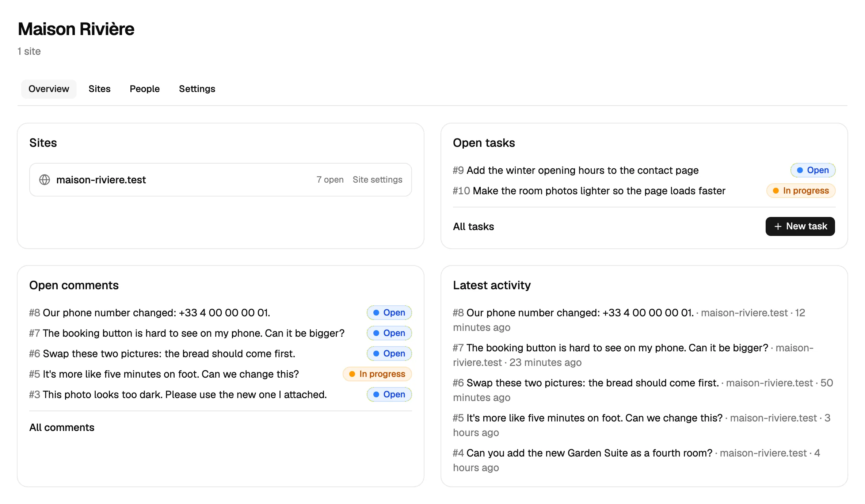Open Site settings for maison-riviere.test

[377, 180]
